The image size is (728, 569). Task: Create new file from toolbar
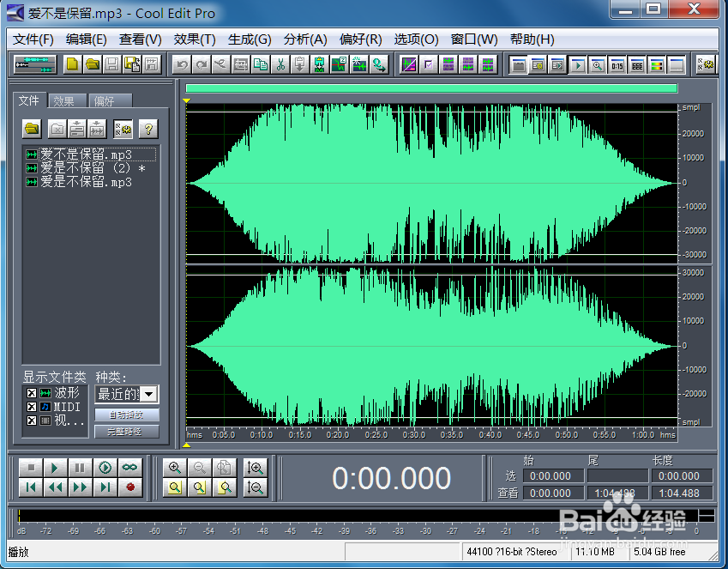pyautogui.click(x=72, y=64)
